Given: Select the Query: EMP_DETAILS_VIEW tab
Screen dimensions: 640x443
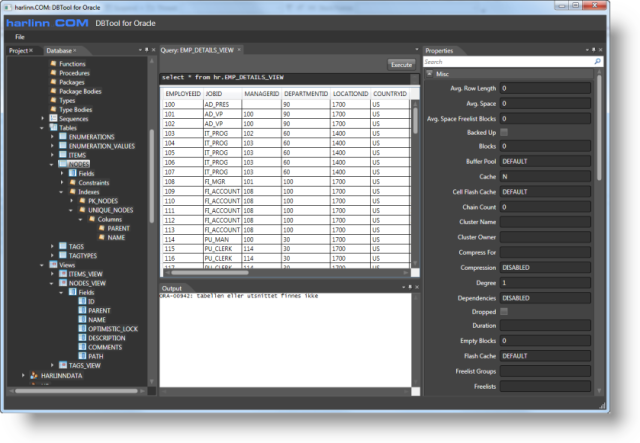Looking at the screenshot, I should [197, 50].
